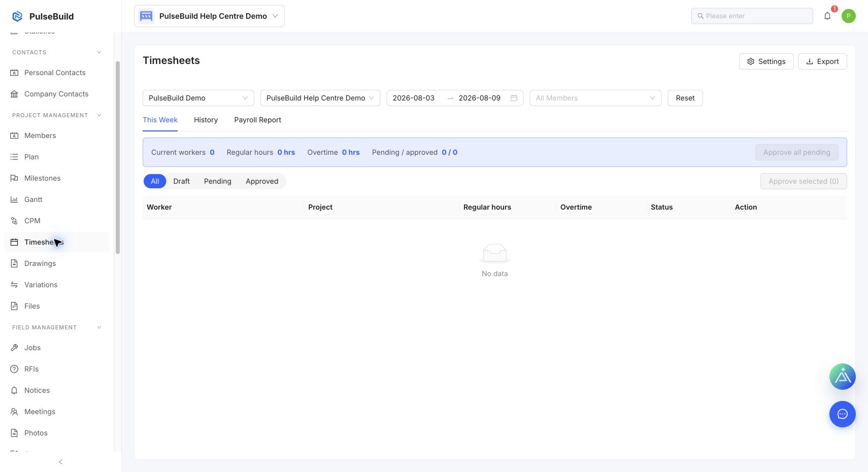
Task: Switch to the This Week tab
Action: (160, 120)
